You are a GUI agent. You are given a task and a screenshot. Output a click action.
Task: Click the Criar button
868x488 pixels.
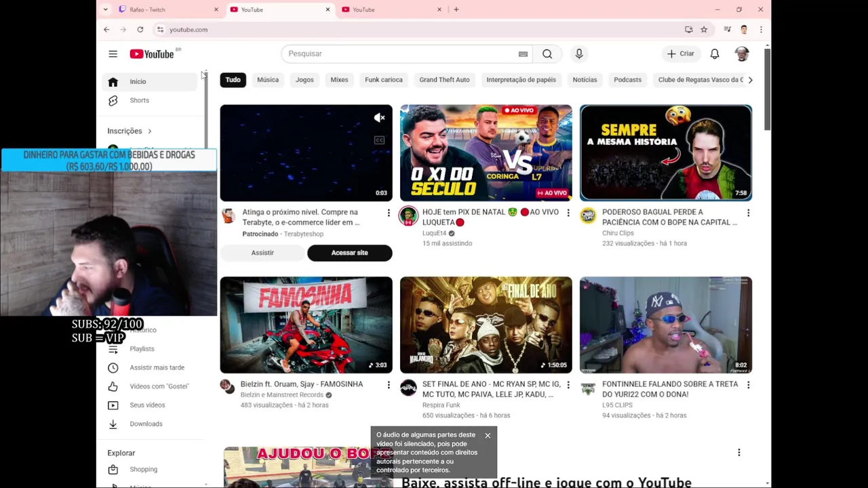680,54
